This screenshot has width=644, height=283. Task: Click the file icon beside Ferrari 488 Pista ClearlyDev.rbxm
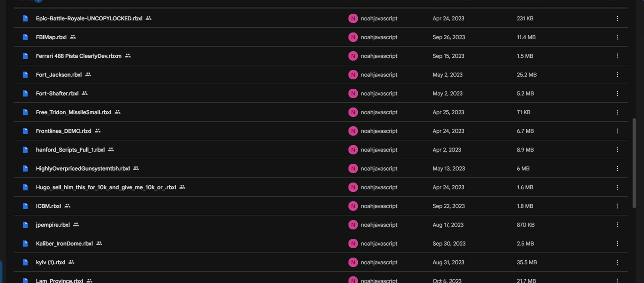25,56
